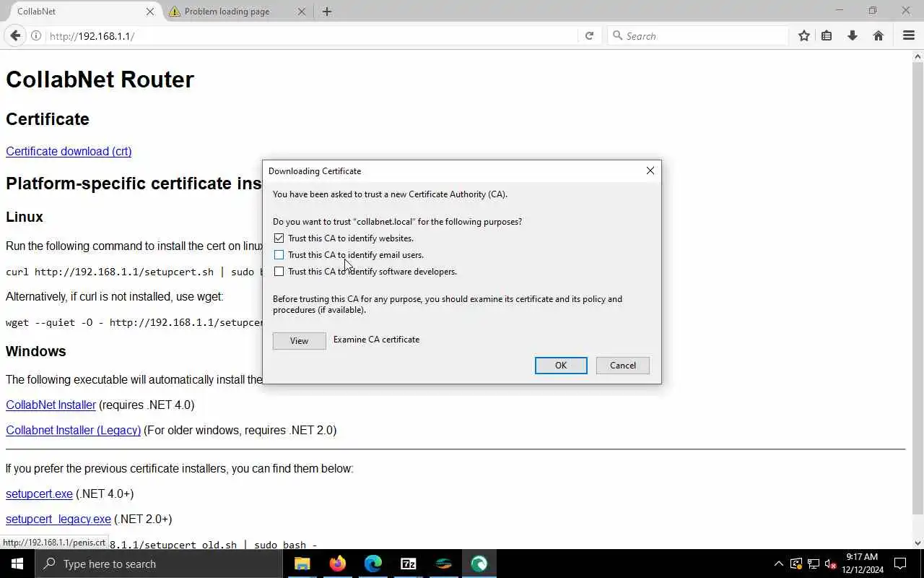
Task: Click View to examine CA certificate
Action: point(299,340)
